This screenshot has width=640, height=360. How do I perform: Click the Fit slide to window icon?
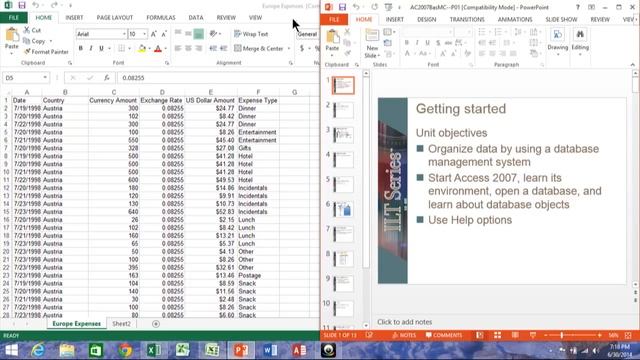[629, 335]
